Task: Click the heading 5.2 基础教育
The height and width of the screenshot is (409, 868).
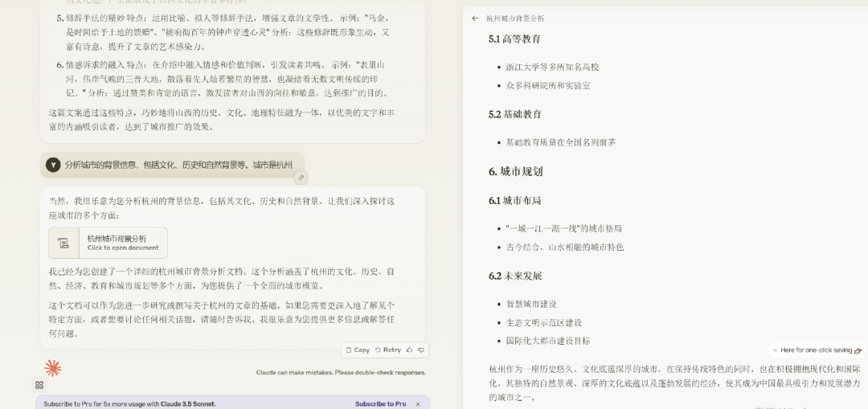Action: click(515, 114)
